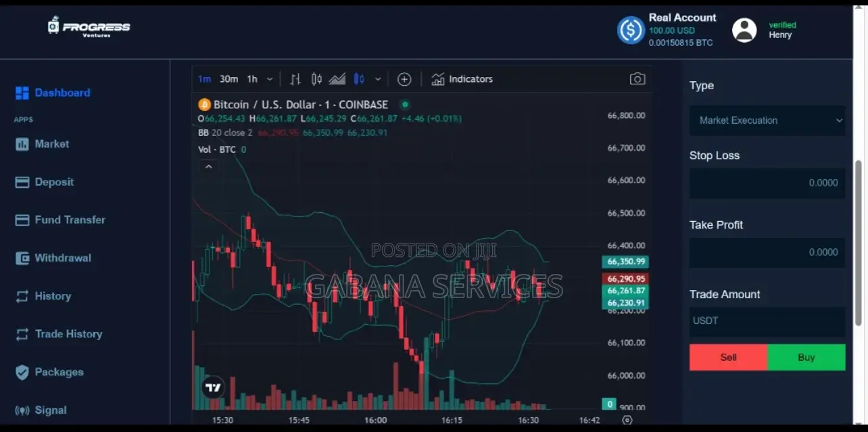Screen dimensions: 868x432
Task: Click the Stop Loss input field
Action: pos(767,183)
